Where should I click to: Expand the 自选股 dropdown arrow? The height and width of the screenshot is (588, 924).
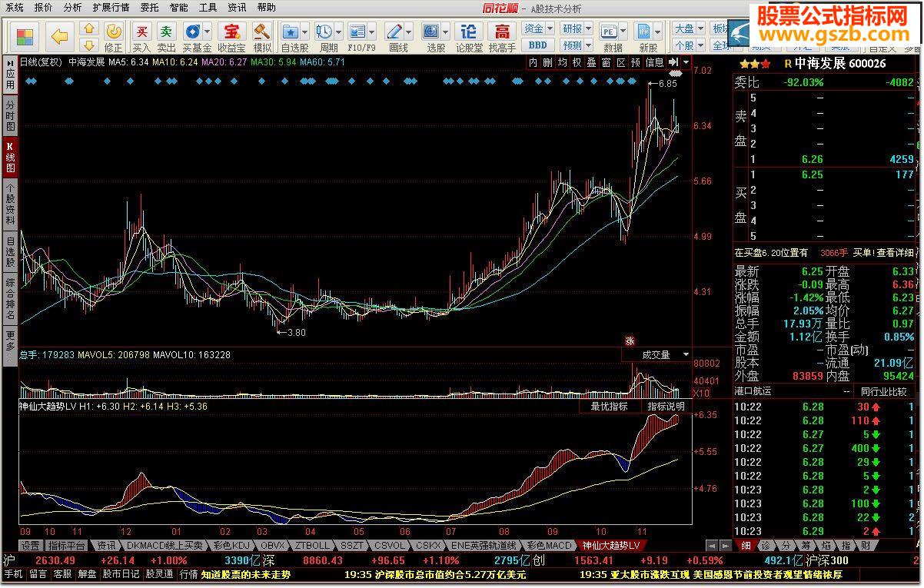coord(305,32)
